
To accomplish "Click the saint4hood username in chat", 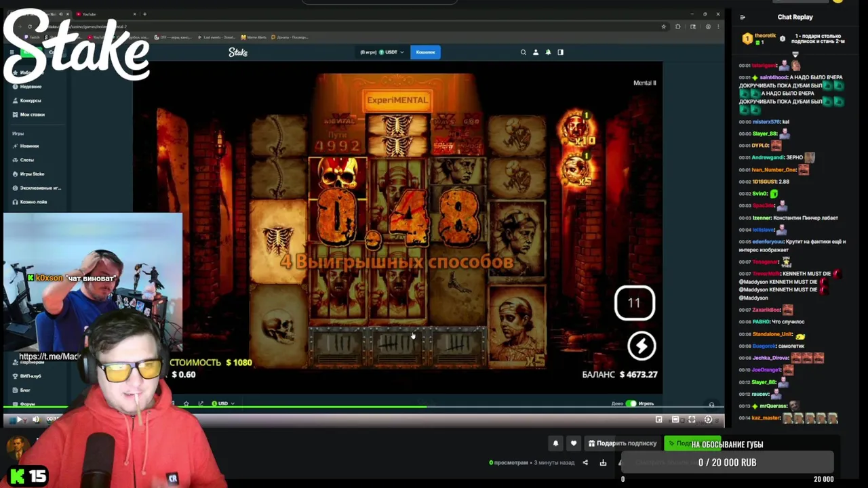I will [773, 77].
